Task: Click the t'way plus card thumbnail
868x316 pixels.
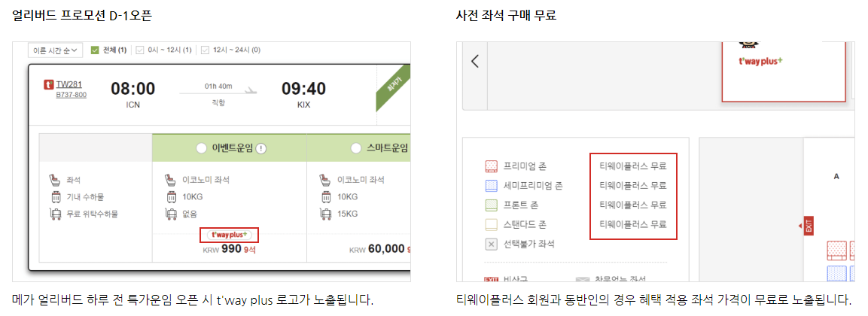Action: tap(783, 71)
